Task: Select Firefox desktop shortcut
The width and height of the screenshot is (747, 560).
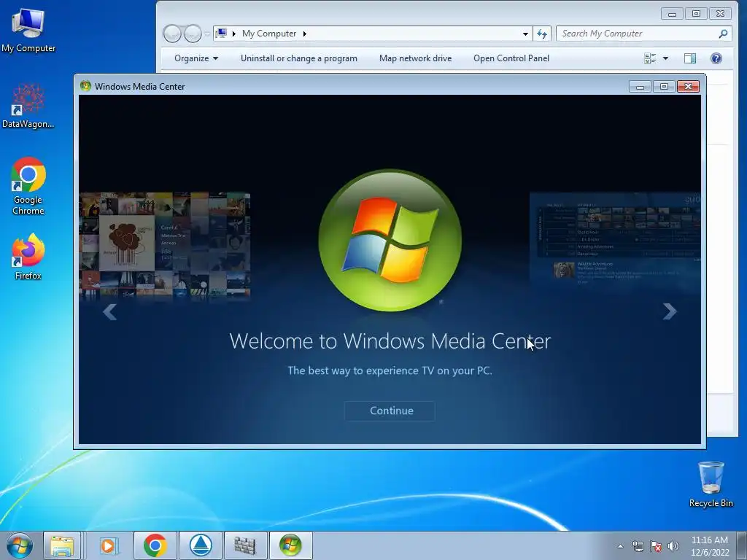Action: 28,257
